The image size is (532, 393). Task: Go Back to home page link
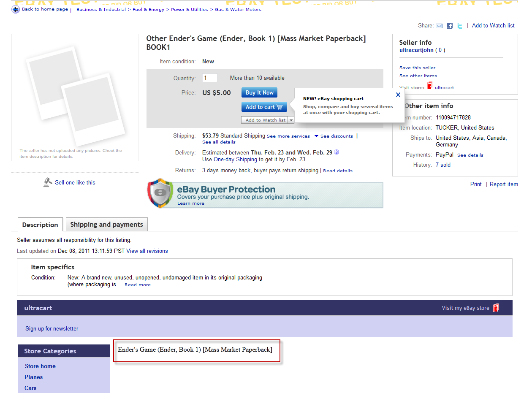pyautogui.click(x=45, y=9)
